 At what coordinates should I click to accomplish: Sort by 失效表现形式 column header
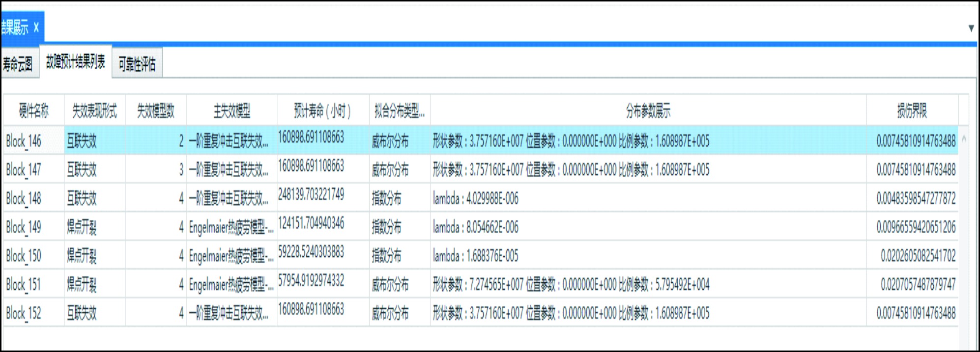click(94, 111)
